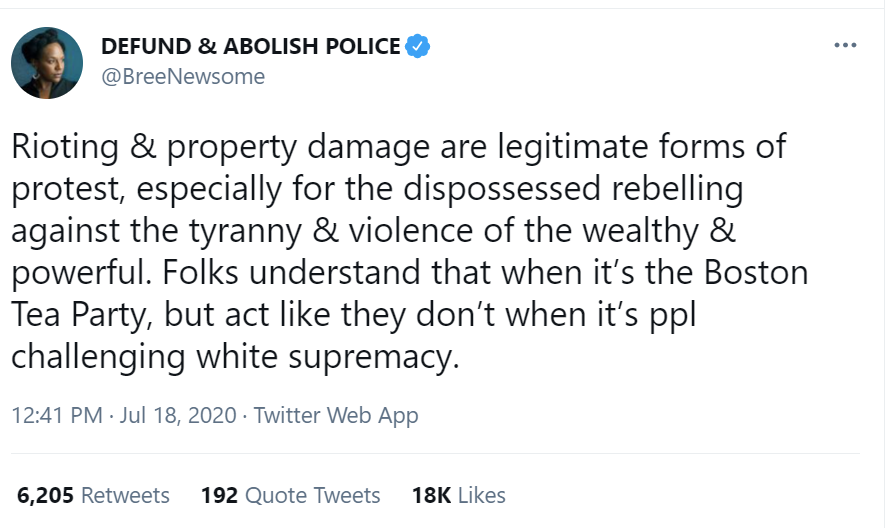Visit the @BreeNewsome handle link
Image resolution: width=887 pixels, height=528 pixels.
coord(183,76)
